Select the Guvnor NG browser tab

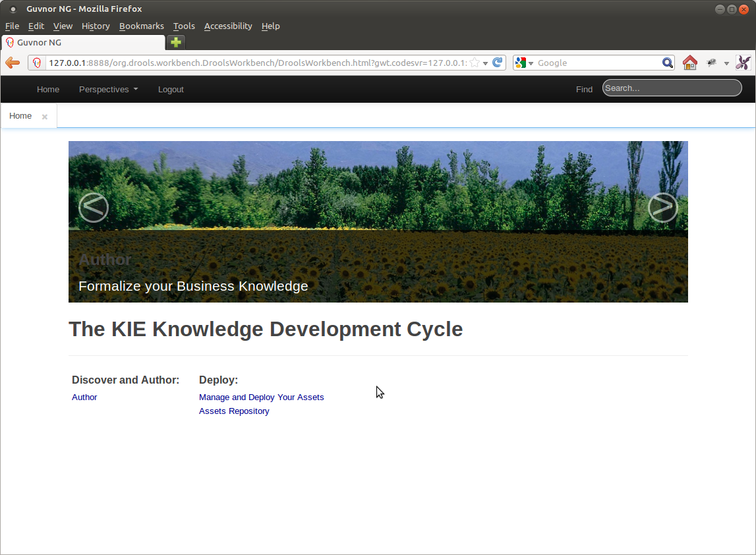tap(82, 42)
